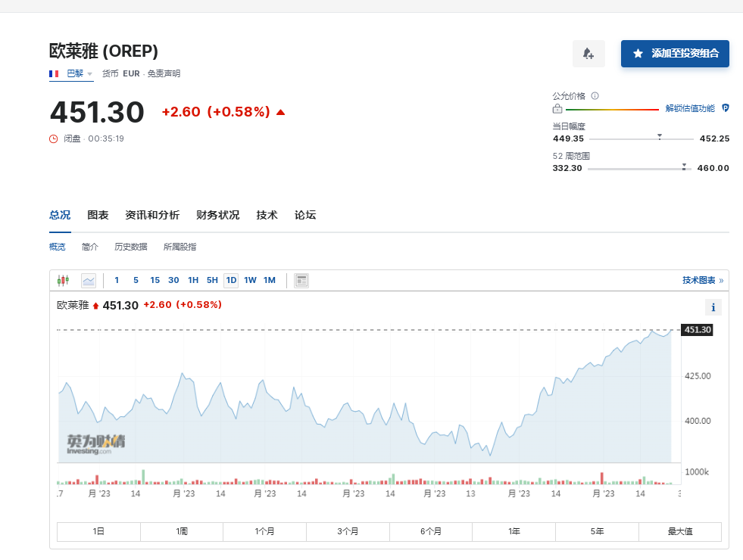Set chart interval to 5H

[212, 280]
